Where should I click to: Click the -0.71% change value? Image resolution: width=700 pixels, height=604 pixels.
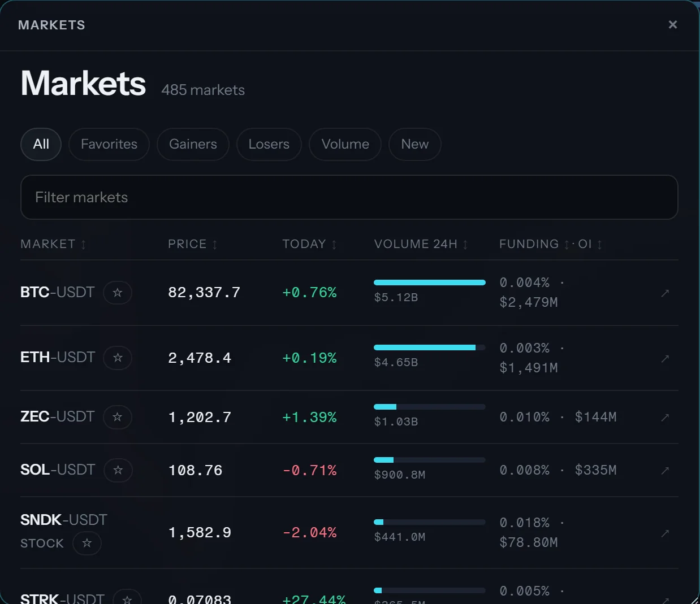[x=309, y=471]
